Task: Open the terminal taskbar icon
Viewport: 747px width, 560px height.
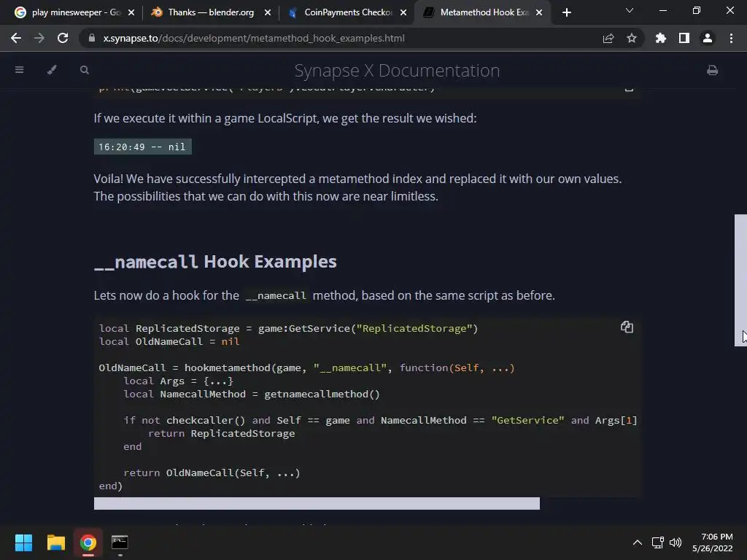Action: [x=120, y=542]
